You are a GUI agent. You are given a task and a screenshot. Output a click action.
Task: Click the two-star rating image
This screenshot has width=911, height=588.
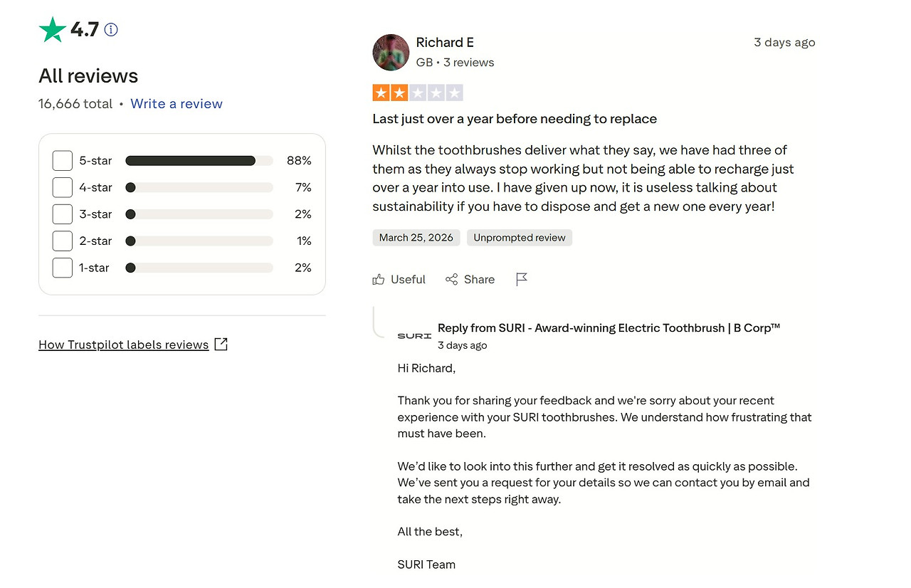click(418, 93)
